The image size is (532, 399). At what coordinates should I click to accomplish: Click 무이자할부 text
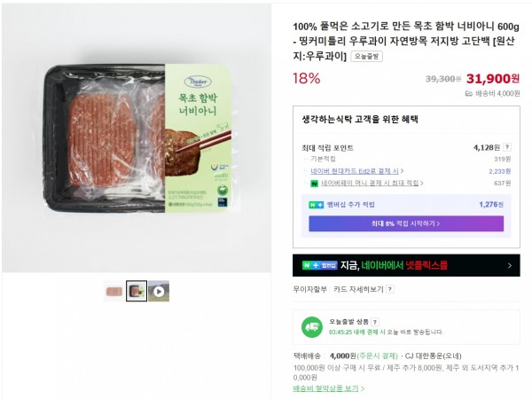pyautogui.click(x=309, y=289)
